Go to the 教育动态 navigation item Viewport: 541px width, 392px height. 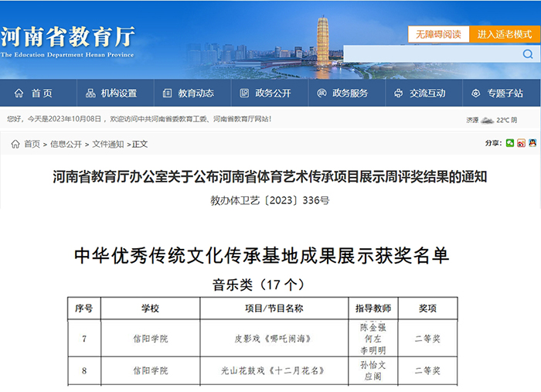pos(188,93)
